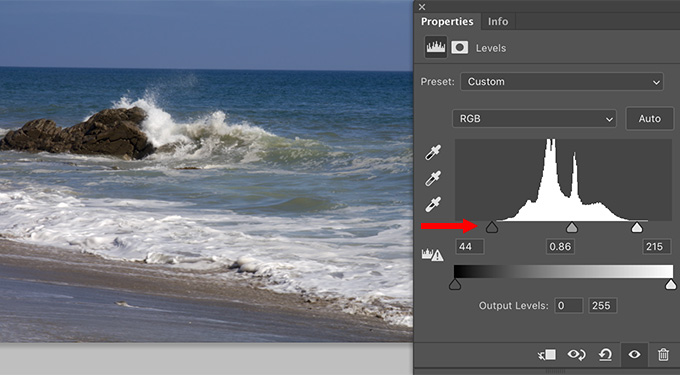
Task: Select the white point eyedropper
Action: (x=433, y=204)
